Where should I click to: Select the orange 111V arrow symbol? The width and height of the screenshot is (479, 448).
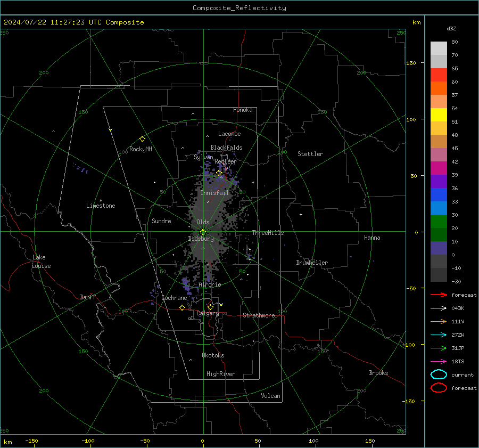[x=439, y=321]
